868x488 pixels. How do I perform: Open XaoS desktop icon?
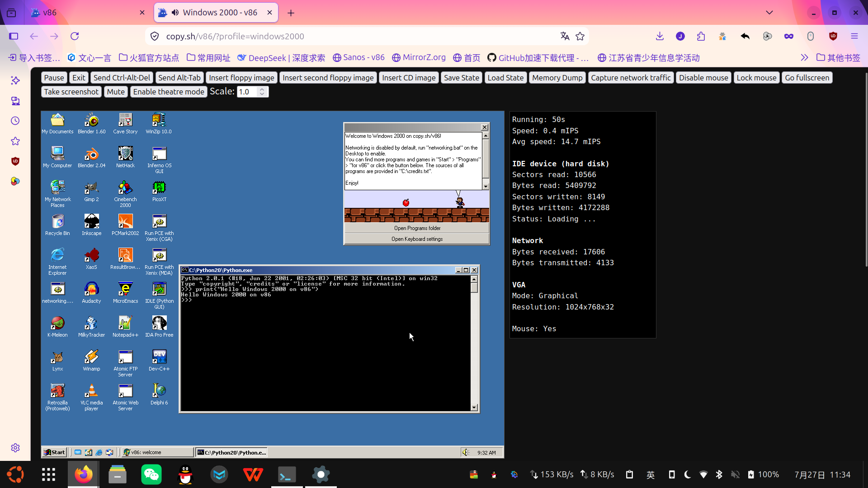click(x=91, y=259)
